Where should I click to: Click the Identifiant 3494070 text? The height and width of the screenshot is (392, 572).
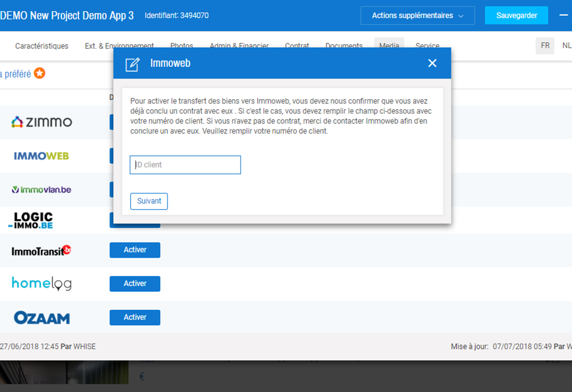click(x=177, y=16)
